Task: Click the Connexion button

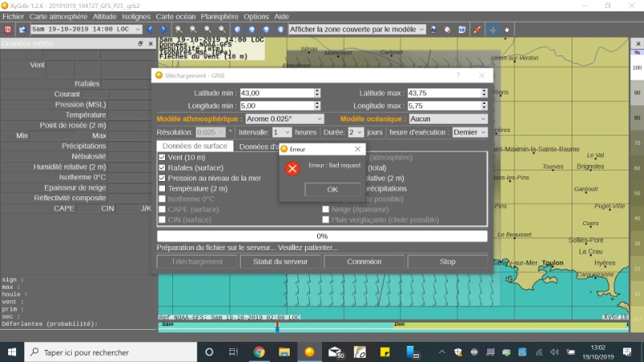Action: [364, 261]
